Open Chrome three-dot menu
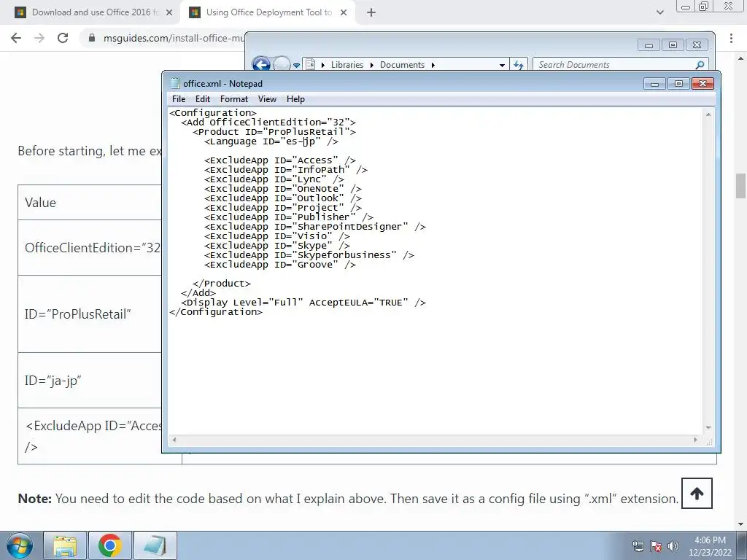Screen dimensions: 747x560 point(731,38)
